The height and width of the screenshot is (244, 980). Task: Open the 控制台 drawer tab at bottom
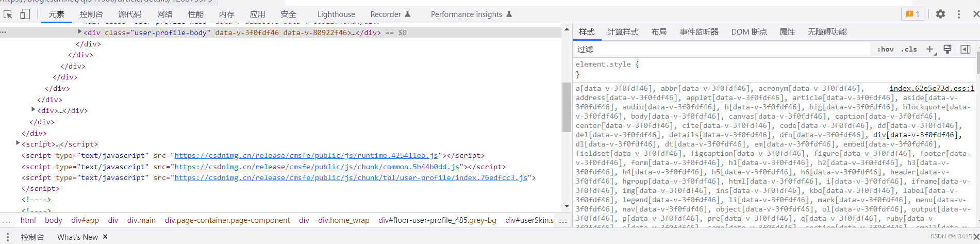coord(32,237)
